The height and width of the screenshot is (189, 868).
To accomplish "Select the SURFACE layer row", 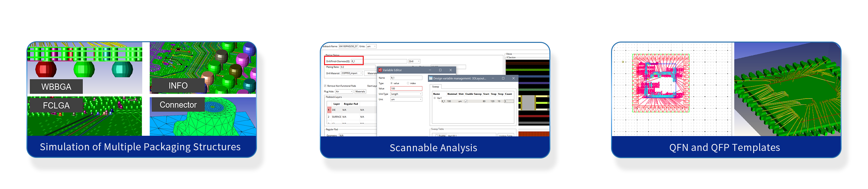I will tap(352, 117).
